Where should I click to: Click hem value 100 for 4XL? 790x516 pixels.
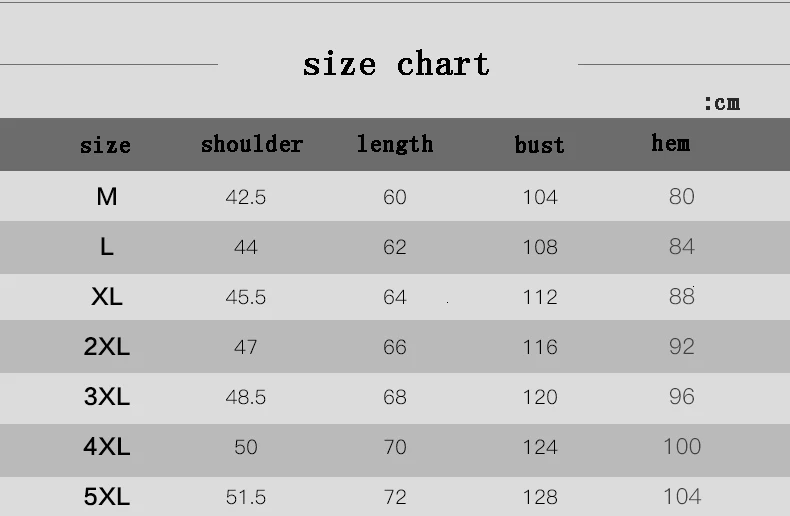pos(682,446)
